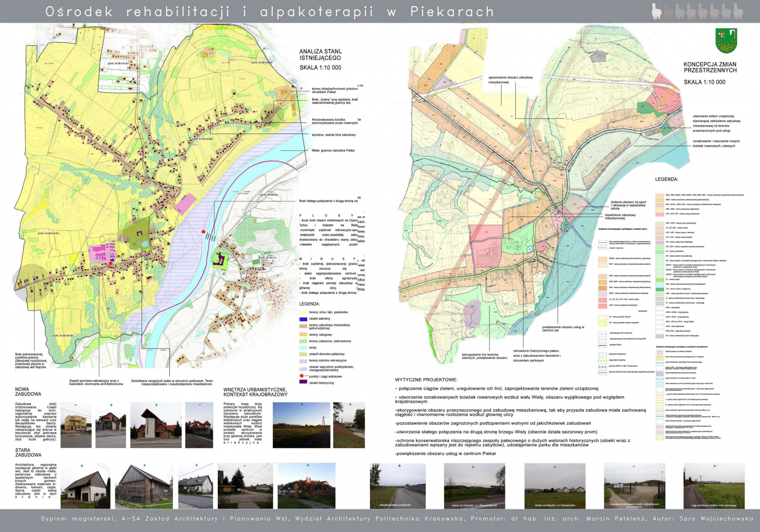The image size is (760, 532).
Task: Click green plus above the church photo
Action: click(x=156, y=405)
